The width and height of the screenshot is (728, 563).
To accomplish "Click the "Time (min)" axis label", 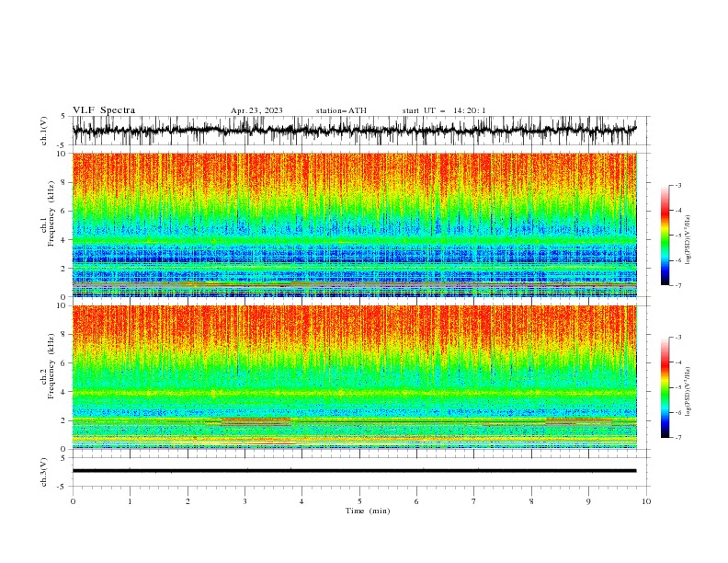I will click(368, 511).
